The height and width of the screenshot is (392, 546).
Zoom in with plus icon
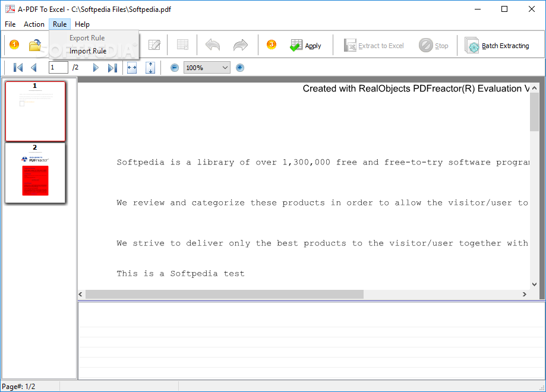coord(240,68)
